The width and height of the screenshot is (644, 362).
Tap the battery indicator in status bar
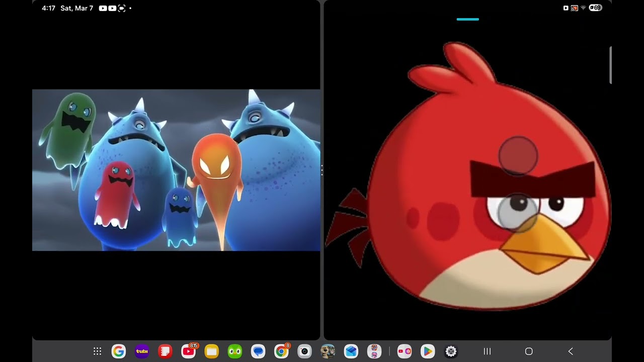[596, 8]
